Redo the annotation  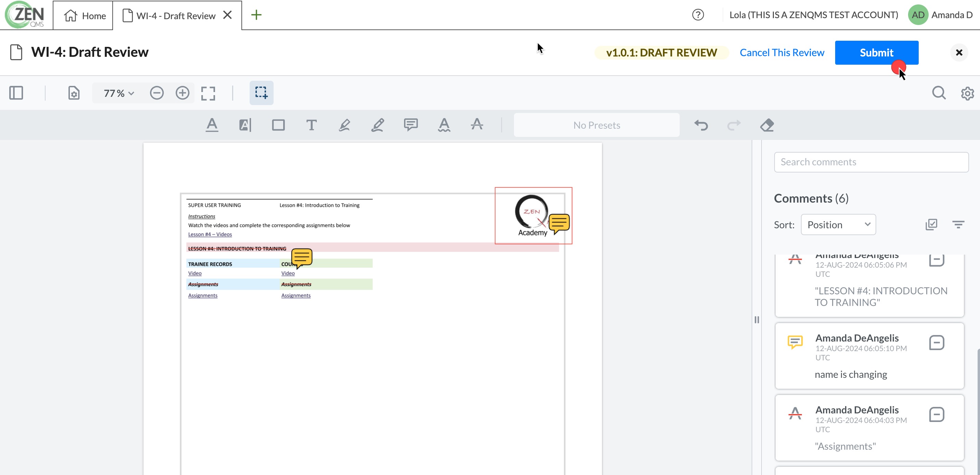point(734,125)
